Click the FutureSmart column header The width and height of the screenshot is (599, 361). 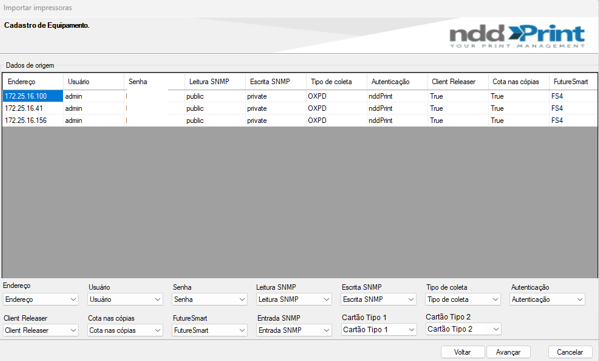[573, 82]
